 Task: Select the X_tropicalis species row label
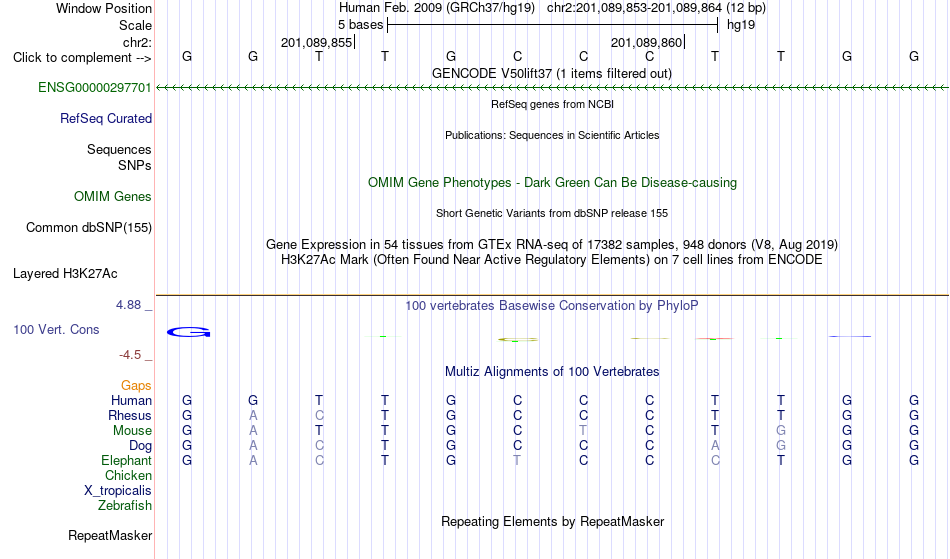(x=118, y=491)
